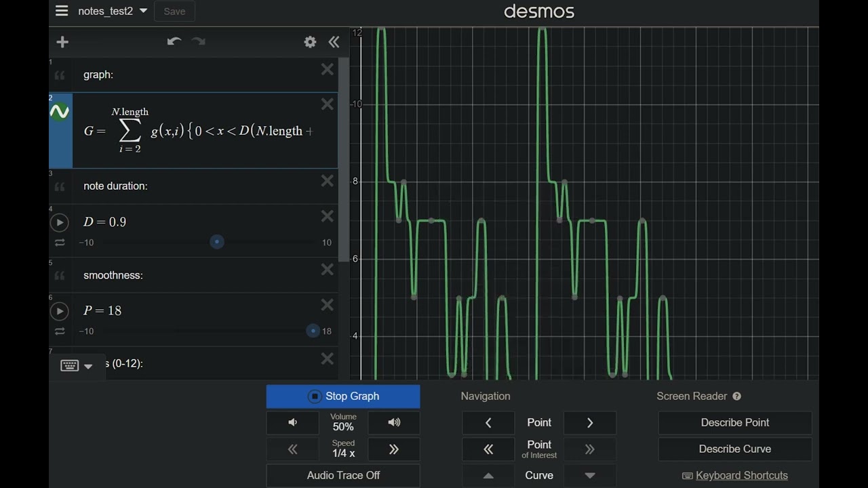Click the quote icon of "note duration:" note
This screenshot has height=488, width=868.
point(60,187)
